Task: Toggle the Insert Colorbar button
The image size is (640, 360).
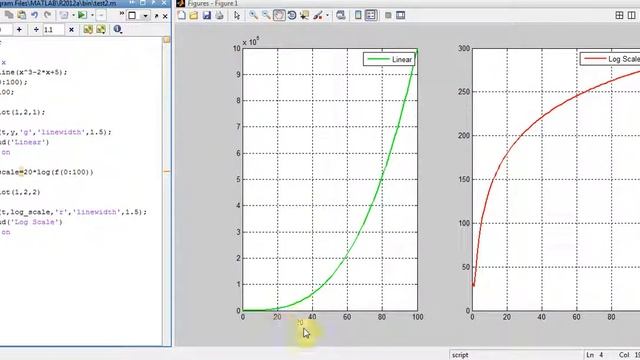Action: click(x=358, y=16)
